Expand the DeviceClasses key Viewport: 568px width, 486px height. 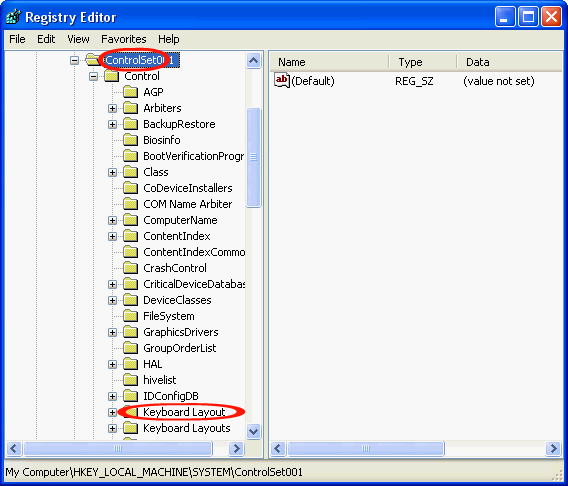pos(112,300)
